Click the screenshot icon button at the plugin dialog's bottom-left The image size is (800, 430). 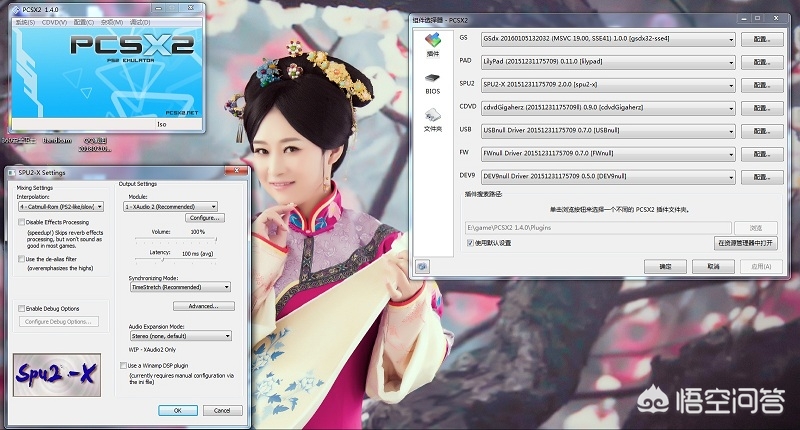click(422, 266)
